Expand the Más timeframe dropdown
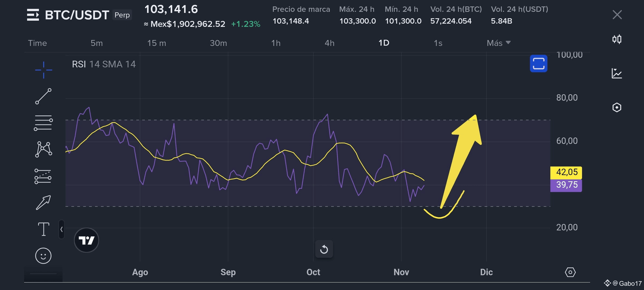Image resolution: width=644 pixels, height=290 pixels. (499, 43)
